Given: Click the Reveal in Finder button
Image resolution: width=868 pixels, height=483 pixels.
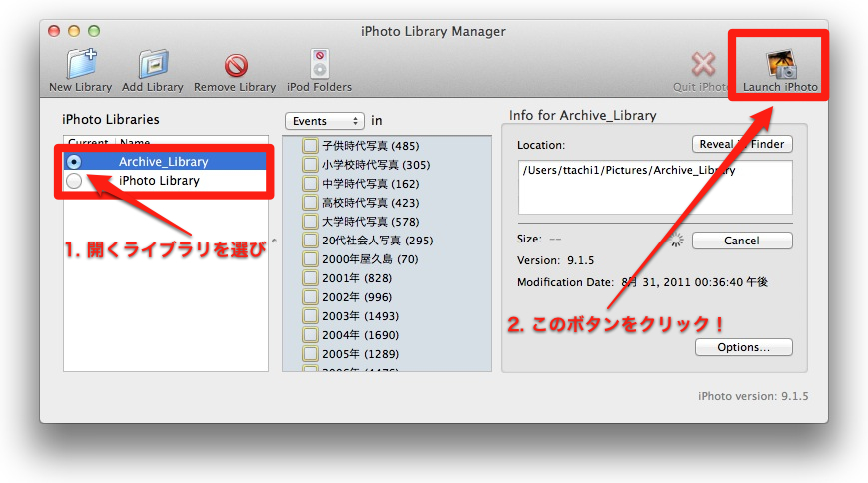Looking at the screenshot, I should (x=741, y=145).
